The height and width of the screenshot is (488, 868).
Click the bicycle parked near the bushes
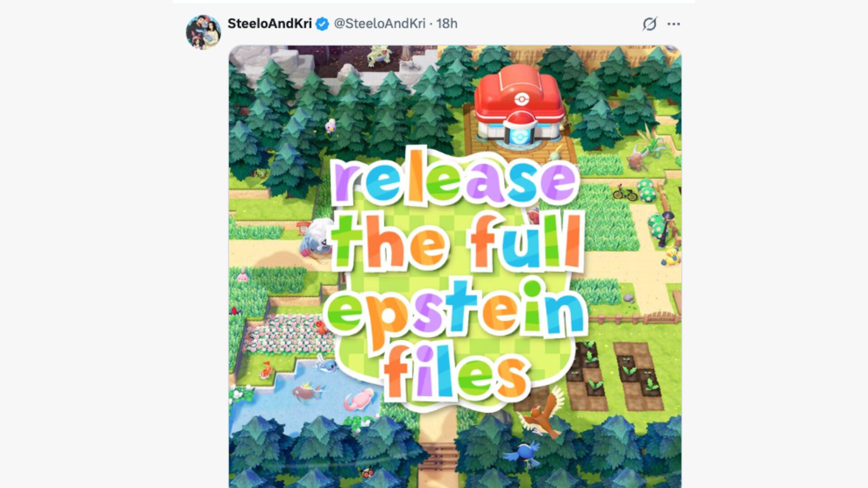(625, 193)
